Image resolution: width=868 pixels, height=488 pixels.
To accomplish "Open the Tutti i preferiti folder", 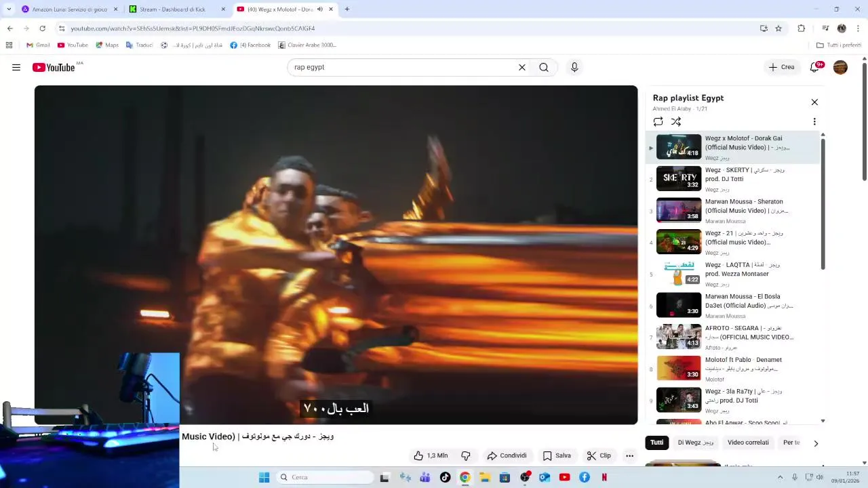I will click(x=839, y=45).
